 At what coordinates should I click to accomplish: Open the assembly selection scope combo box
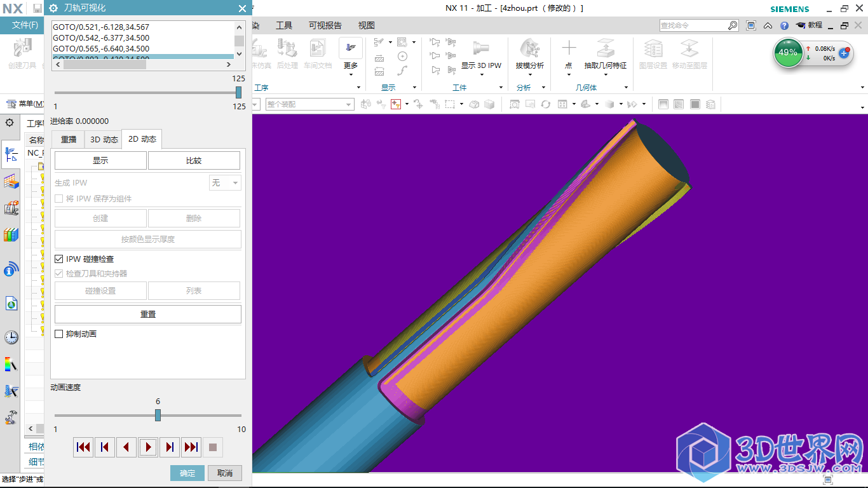(309, 104)
